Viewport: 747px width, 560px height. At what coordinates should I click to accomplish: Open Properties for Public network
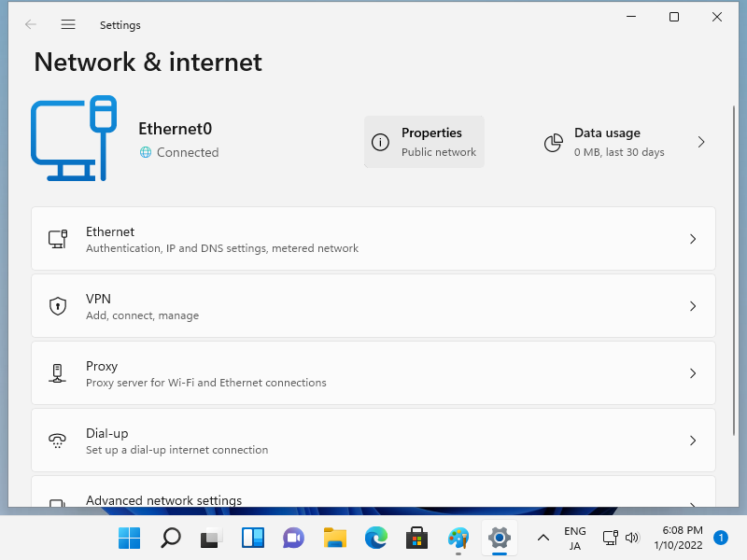[424, 142]
